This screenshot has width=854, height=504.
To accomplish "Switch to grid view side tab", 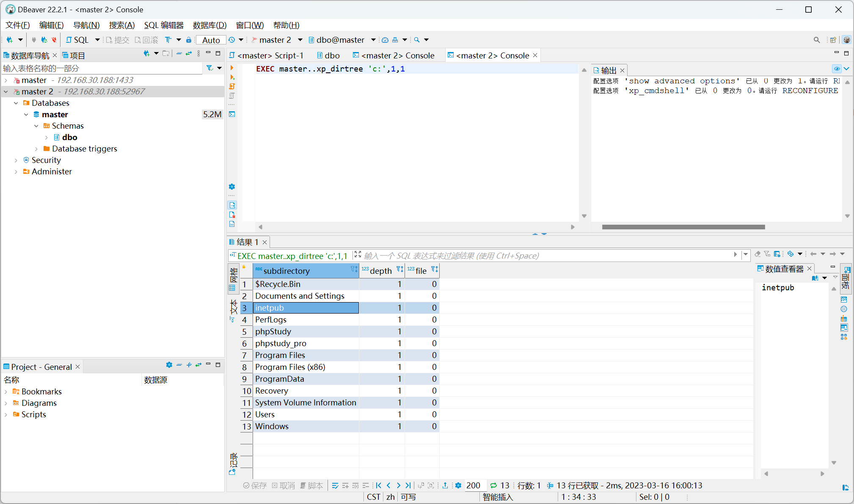I will click(233, 279).
